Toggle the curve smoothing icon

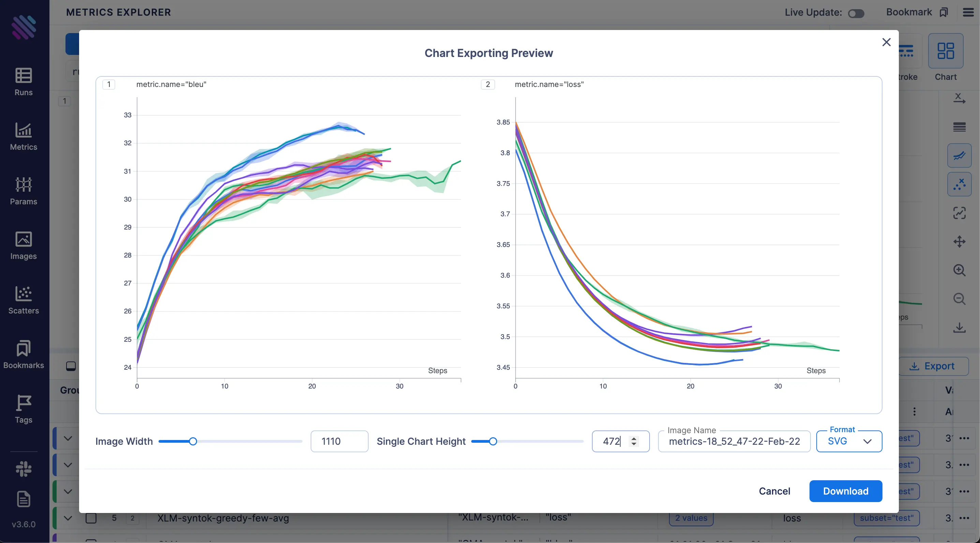pyautogui.click(x=960, y=155)
